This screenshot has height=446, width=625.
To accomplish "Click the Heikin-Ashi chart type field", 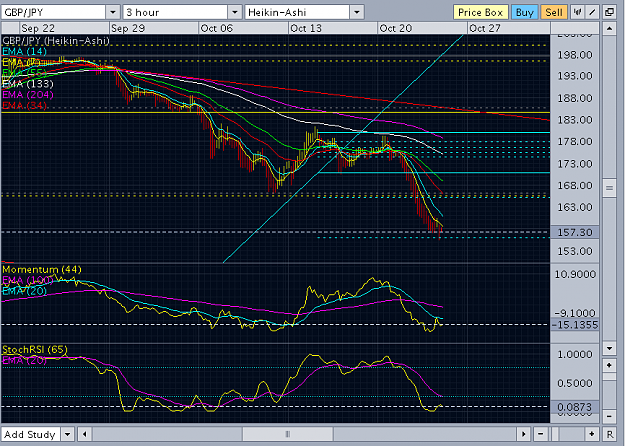I will click(297, 12).
